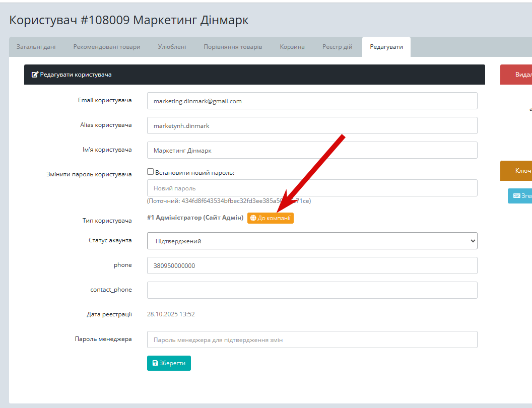Image resolution: width=532 pixels, height=408 pixels.
Task: Click the orange Ключ button
Action: point(516,171)
